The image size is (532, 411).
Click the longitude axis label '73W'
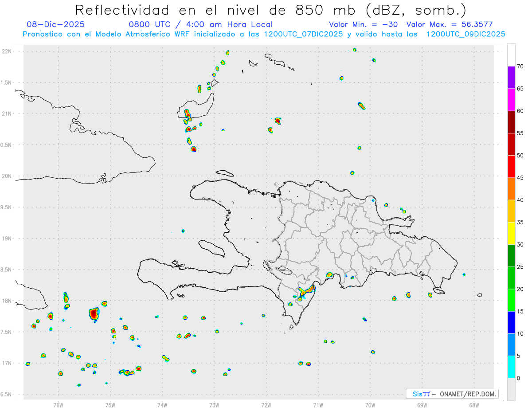(214, 405)
